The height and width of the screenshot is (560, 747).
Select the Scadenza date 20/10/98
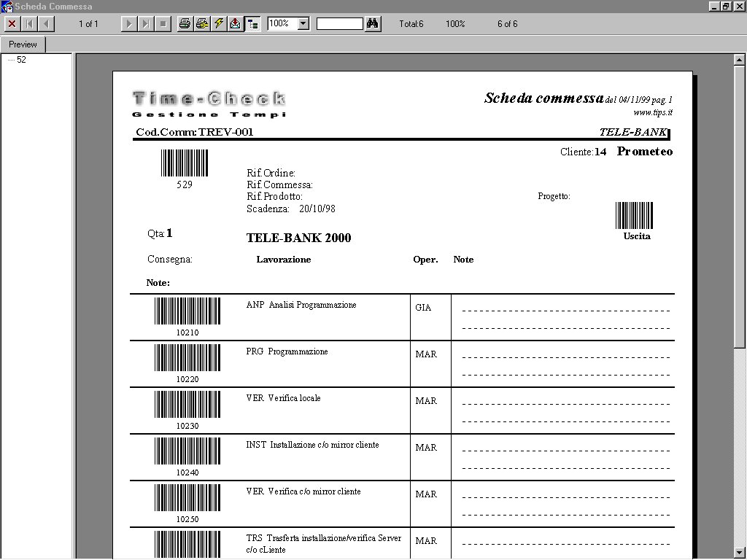click(x=317, y=209)
